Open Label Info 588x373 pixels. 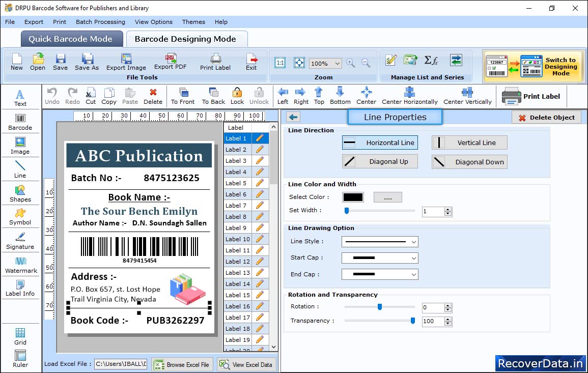pyautogui.click(x=20, y=289)
